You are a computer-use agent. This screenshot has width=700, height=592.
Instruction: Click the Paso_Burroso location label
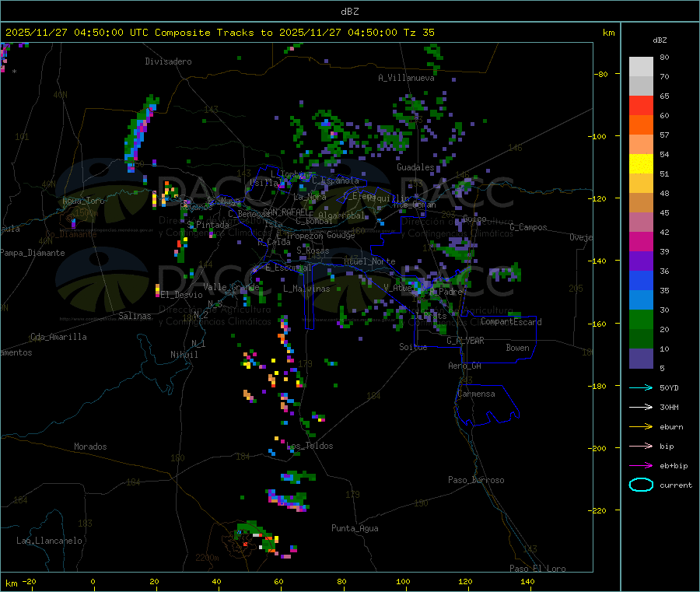coord(476,480)
